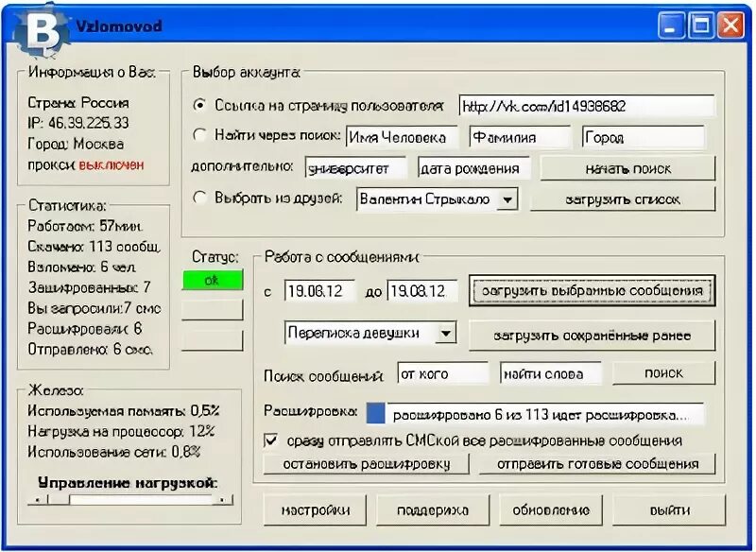
Task: Click the end date field '19.08.12'
Action: click(422, 291)
